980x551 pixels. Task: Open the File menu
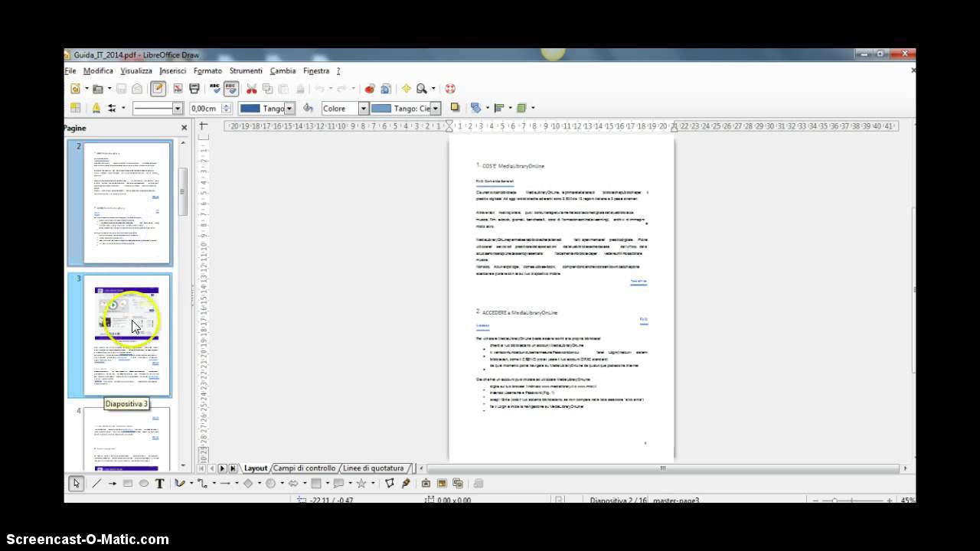[70, 70]
